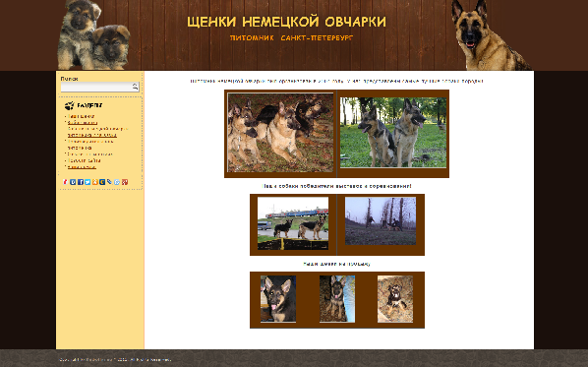Open the first link in the sidebar menu

(x=81, y=116)
